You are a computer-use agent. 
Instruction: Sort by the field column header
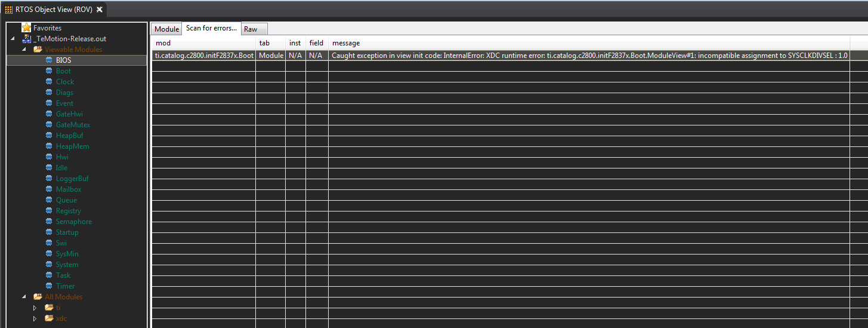(x=317, y=43)
